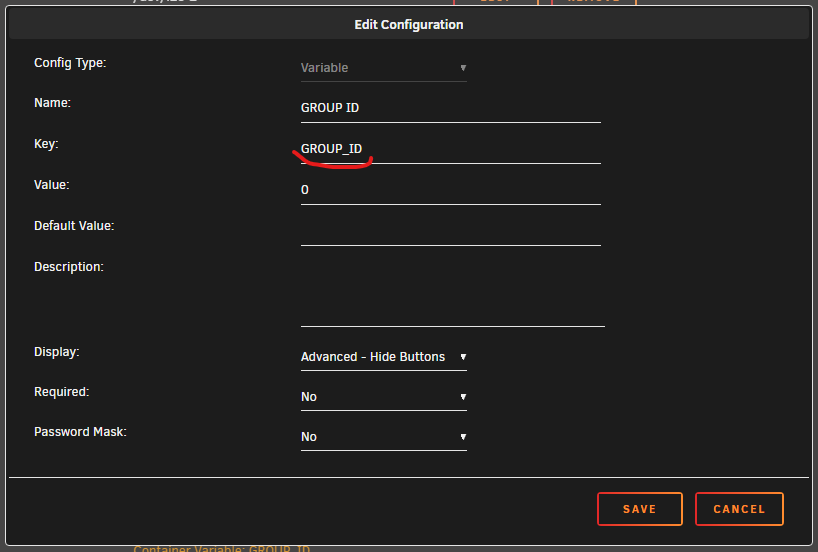Cancel the Edit Configuration dialog
This screenshot has height=552, width=818.
coord(739,509)
